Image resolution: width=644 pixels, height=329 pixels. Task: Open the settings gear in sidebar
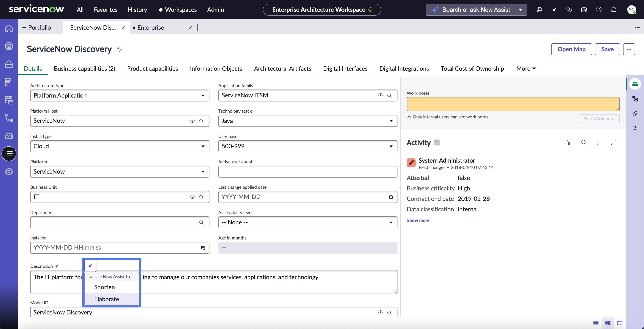point(9,172)
